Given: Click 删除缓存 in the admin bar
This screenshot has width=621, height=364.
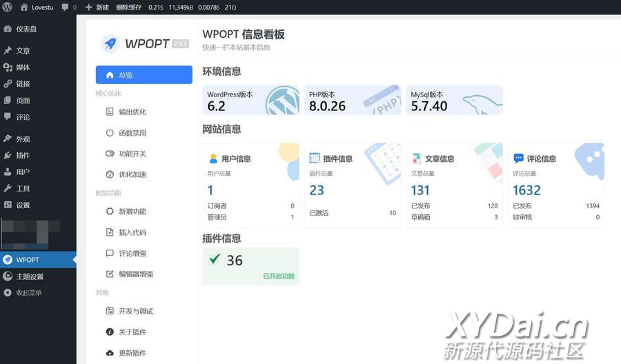Looking at the screenshot, I should click(128, 7).
